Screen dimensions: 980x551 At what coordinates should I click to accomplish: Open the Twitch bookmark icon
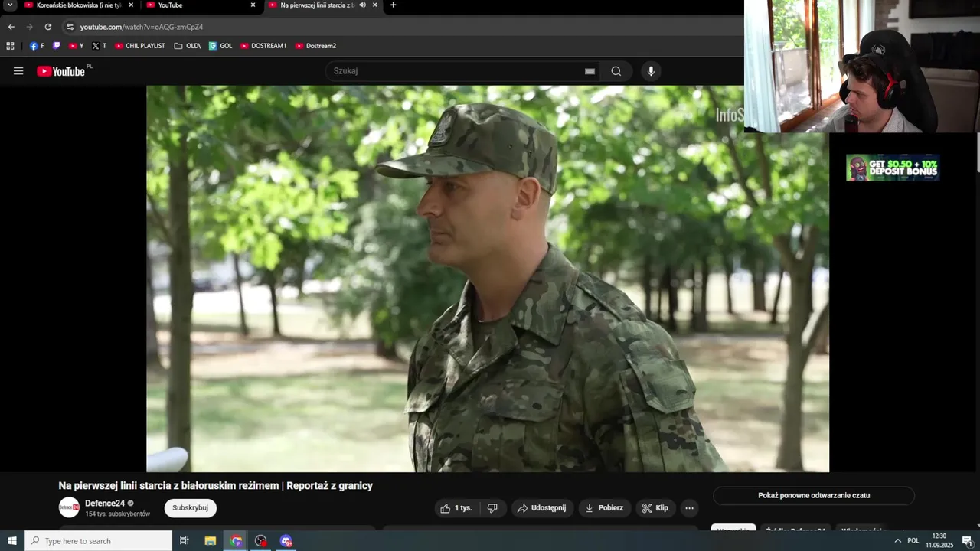pyautogui.click(x=56, y=46)
